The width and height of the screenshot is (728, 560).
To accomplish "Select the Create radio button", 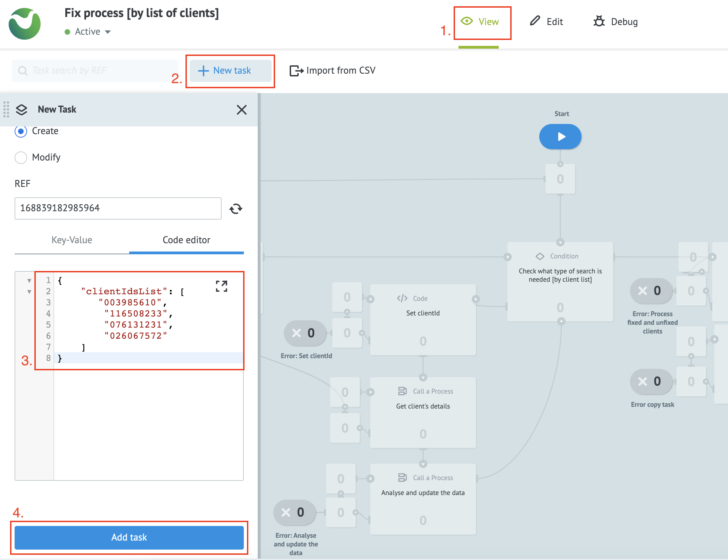I will (x=20, y=132).
